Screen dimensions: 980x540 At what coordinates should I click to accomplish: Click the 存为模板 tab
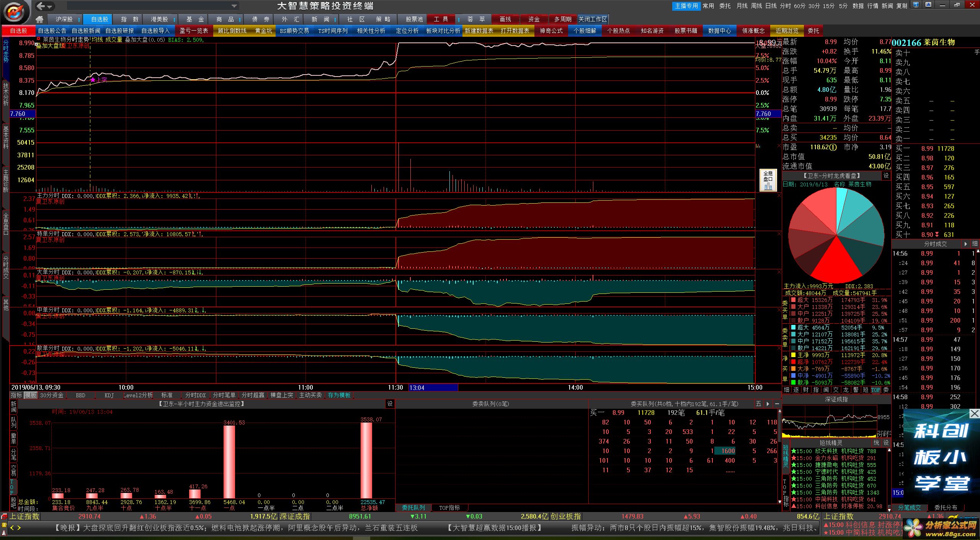coord(339,395)
